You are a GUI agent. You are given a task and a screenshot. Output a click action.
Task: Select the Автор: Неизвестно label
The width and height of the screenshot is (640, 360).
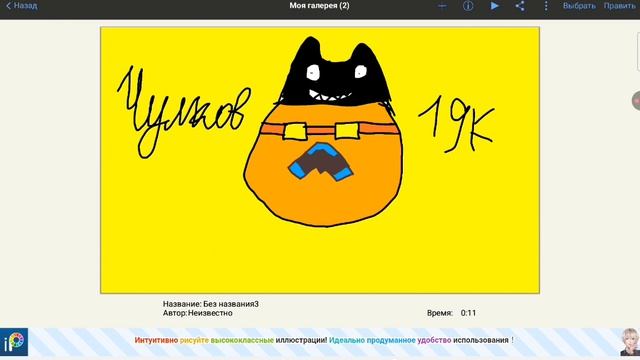198,313
